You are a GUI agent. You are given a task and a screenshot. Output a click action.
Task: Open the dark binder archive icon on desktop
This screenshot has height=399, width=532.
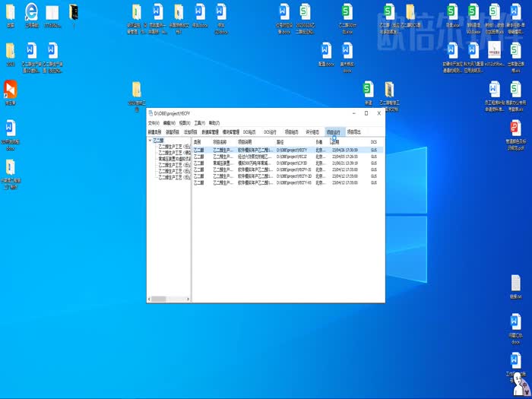(x=74, y=12)
